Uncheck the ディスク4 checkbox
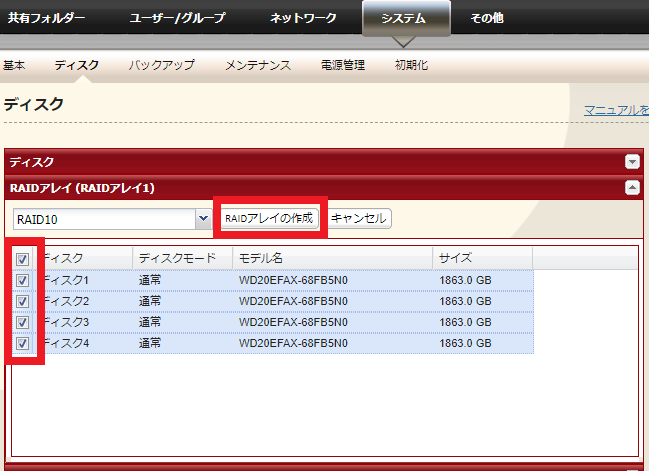This screenshot has width=649, height=471. coord(23,343)
